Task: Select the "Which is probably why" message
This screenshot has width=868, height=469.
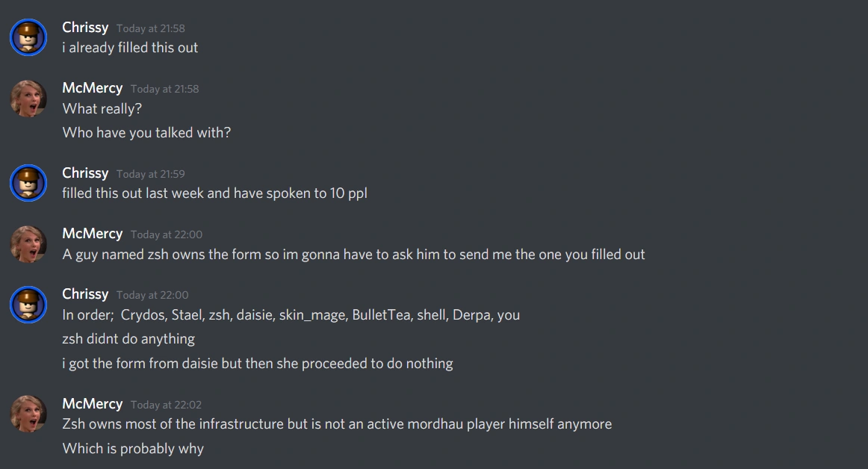Action: point(133,449)
